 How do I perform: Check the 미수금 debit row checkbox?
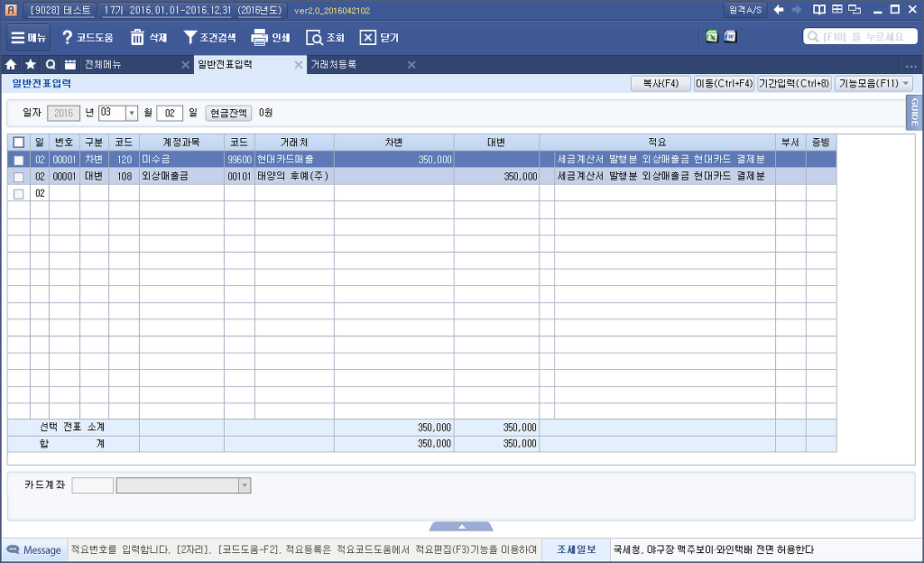pyautogui.click(x=19, y=160)
